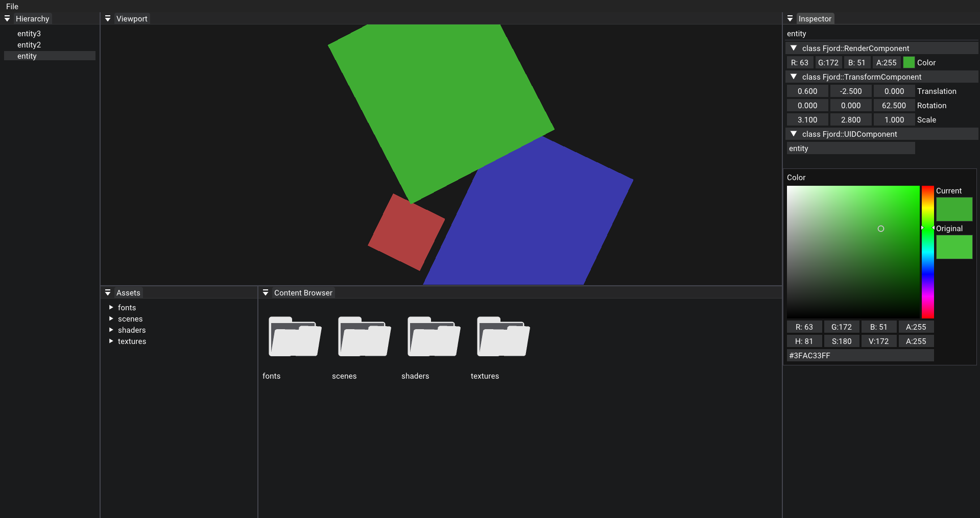Select the Content Browser tab
980x518 pixels.
click(303, 293)
